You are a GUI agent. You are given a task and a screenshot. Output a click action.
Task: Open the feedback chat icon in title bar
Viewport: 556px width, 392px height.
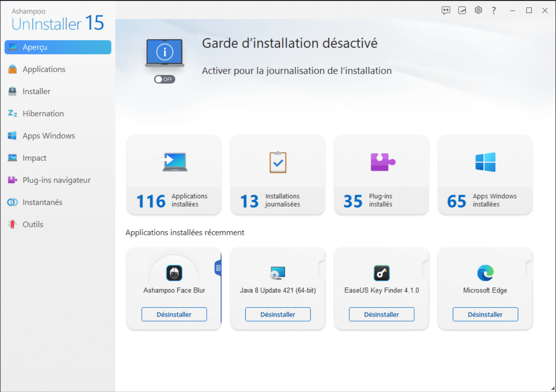pos(446,10)
